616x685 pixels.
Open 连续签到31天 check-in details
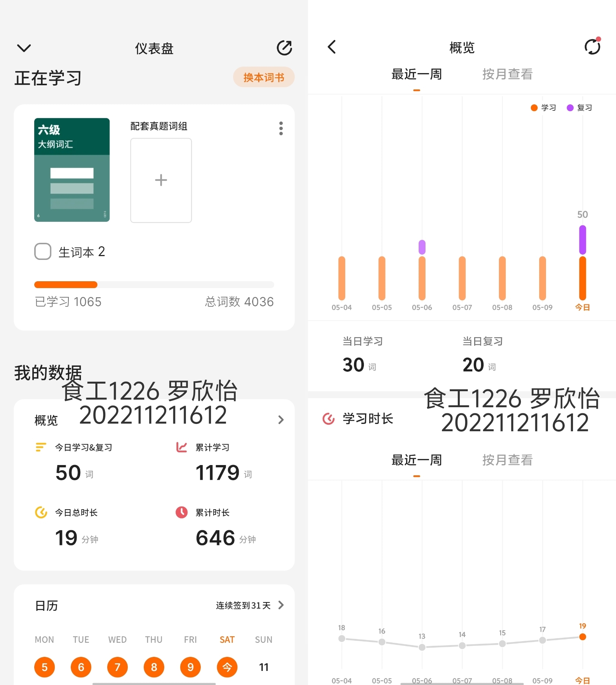click(x=250, y=605)
